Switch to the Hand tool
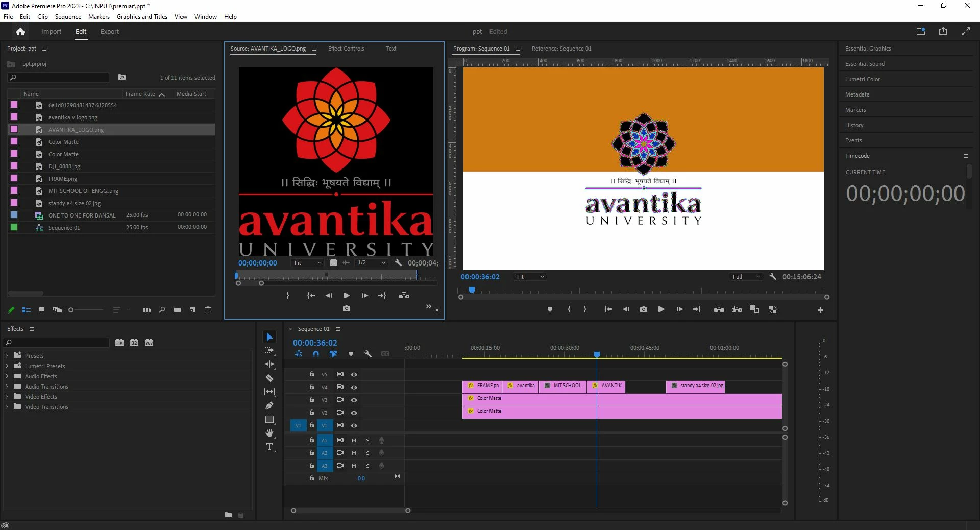This screenshot has width=980, height=530. (269, 433)
